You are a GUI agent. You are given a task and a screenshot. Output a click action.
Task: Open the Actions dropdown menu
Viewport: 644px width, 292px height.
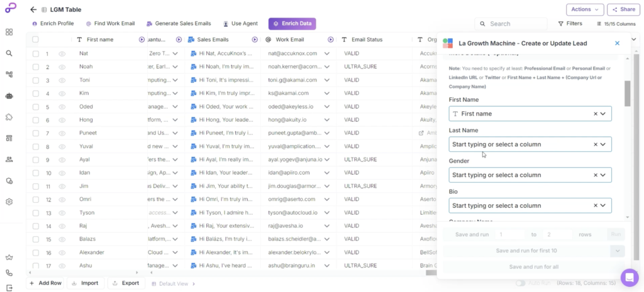click(585, 9)
